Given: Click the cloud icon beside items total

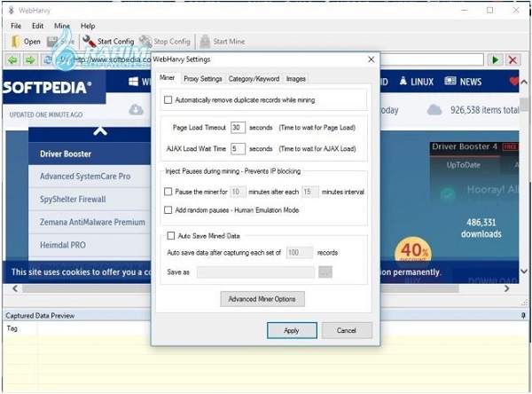Looking at the screenshot, I should [x=434, y=110].
